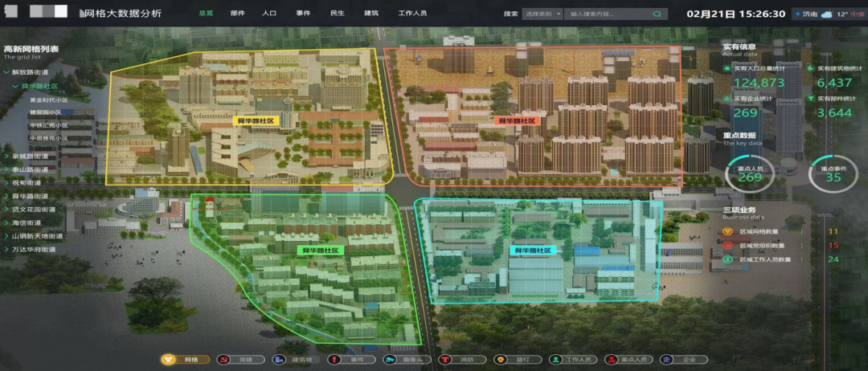Click the 实有企业统计 icon
868x371 pixels.
pyautogui.click(x=727, y=99)
